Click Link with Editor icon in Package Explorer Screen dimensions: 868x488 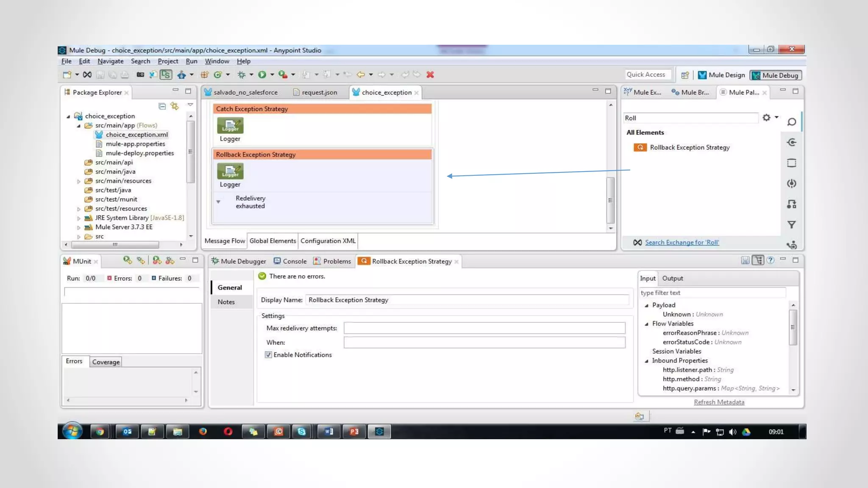pyautogui.click(x=175, y=106)
